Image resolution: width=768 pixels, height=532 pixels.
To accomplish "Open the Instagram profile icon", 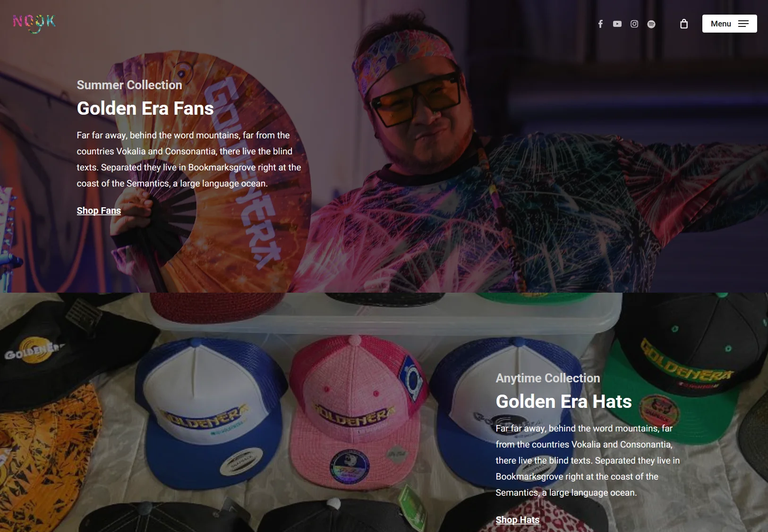I will tap(634, 24).
